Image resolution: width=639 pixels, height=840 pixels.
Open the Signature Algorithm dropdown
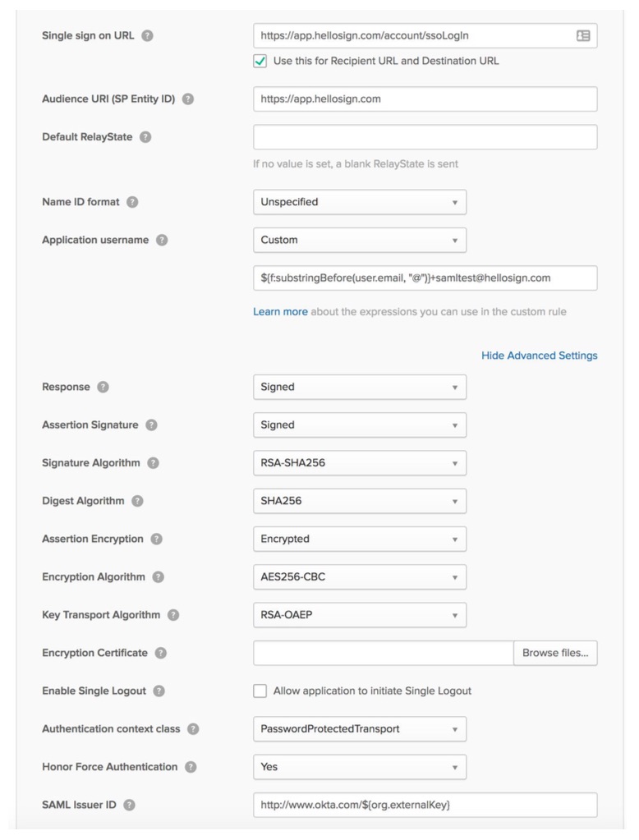359,463
